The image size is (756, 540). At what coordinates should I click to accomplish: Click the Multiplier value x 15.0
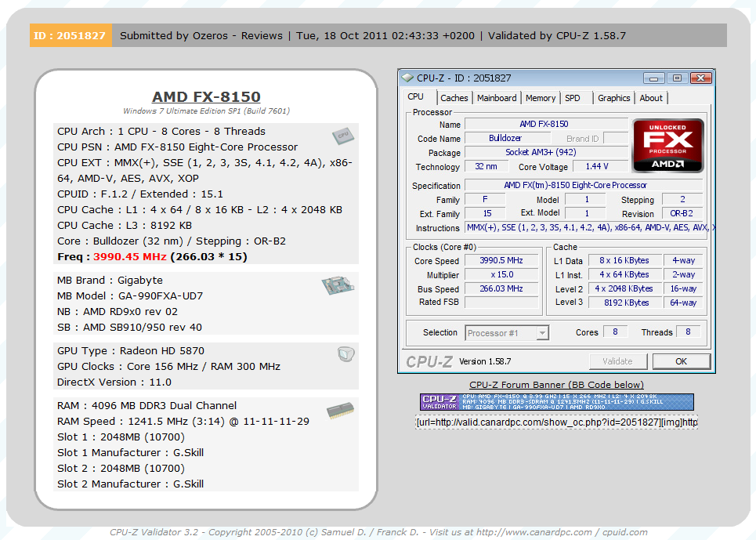pos(501,275)
